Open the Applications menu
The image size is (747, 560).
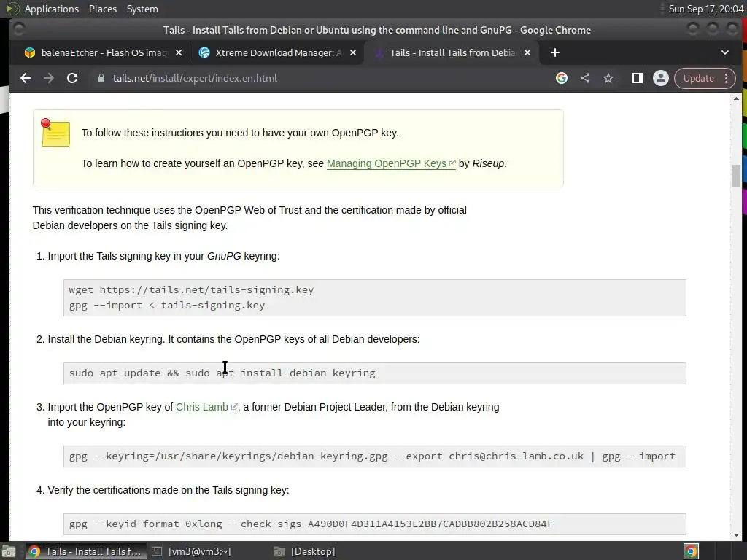tap(52, 9)
